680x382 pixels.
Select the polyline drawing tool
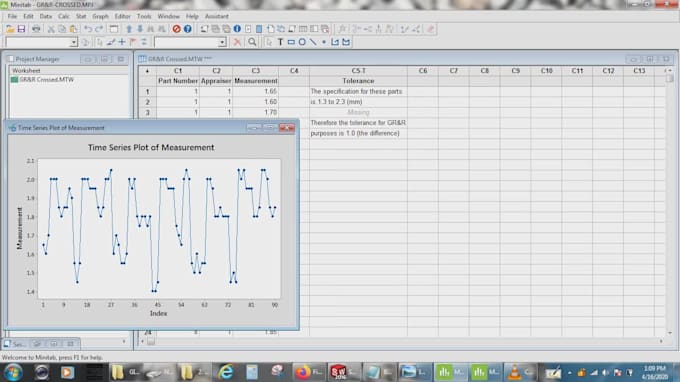click(x=335, y=42)
